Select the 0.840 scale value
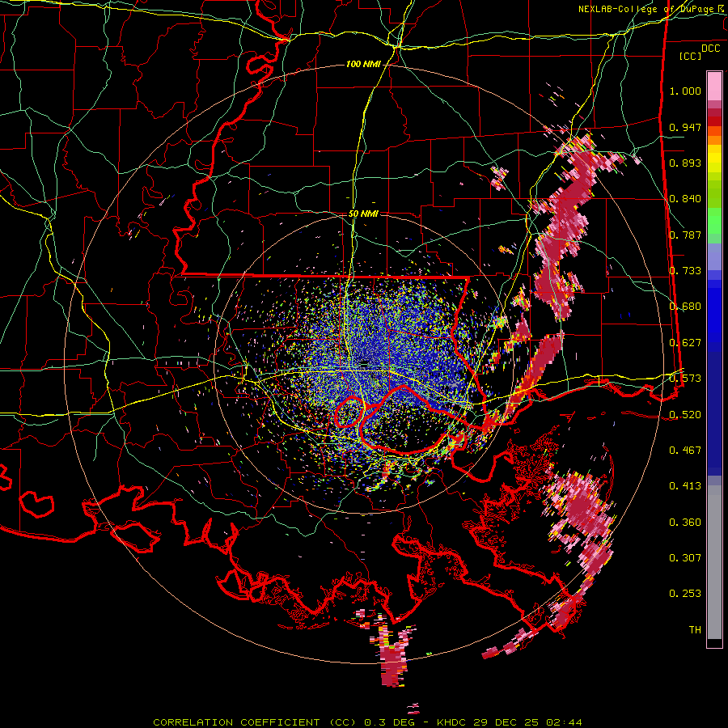Screen dimensions: 728x728 coord(685,199)
